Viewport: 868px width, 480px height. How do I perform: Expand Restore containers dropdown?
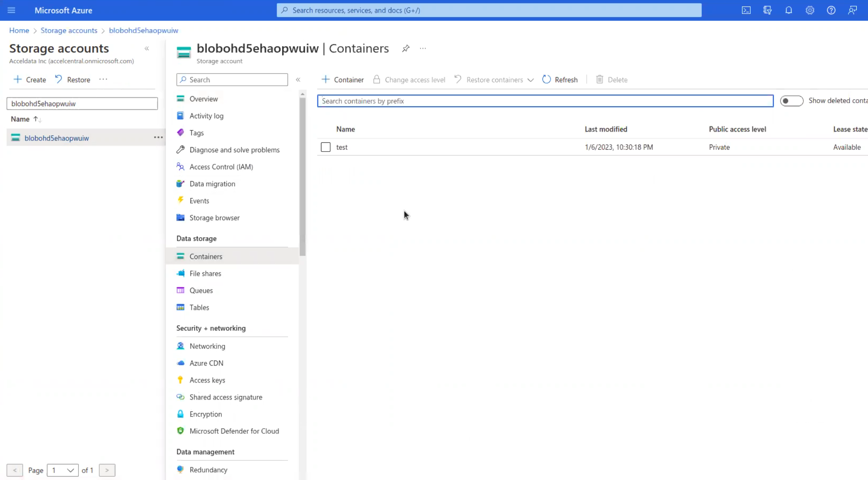tap(530, 80)
